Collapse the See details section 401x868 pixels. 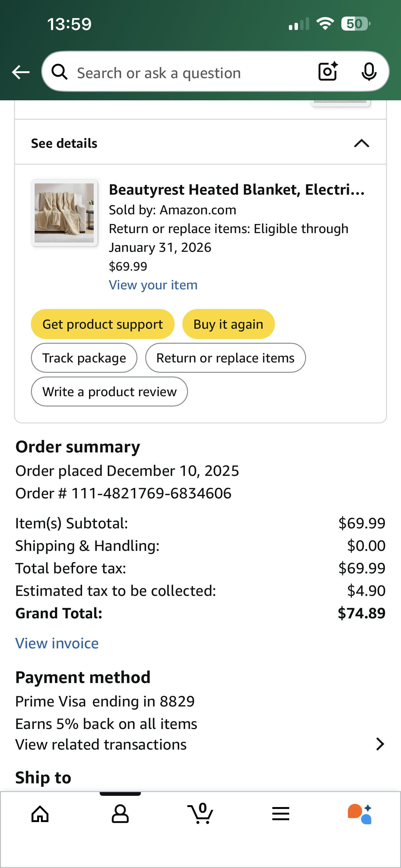click(362, 143)
